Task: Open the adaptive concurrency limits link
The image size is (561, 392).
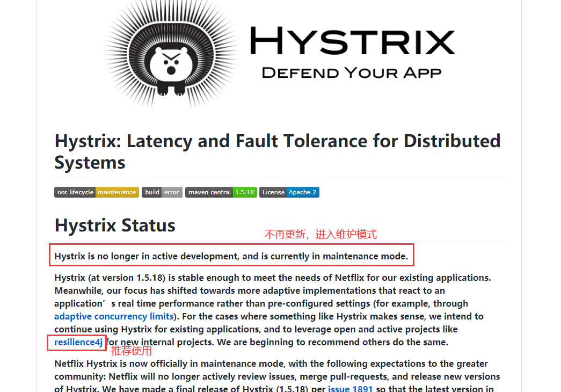Action: (114, 316)
